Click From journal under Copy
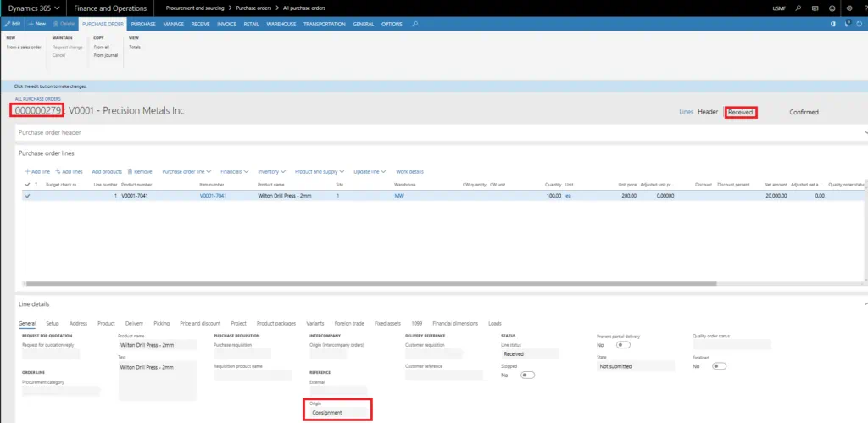 [106, 55]
